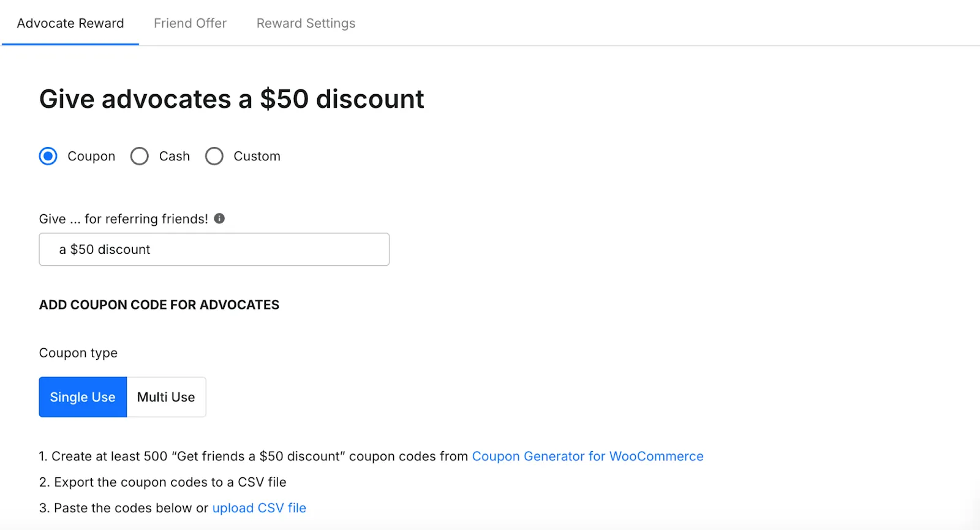This screenshot has height=530, width=980.
Task: Go to the Reward Settings tab
Action: point(306,23)
